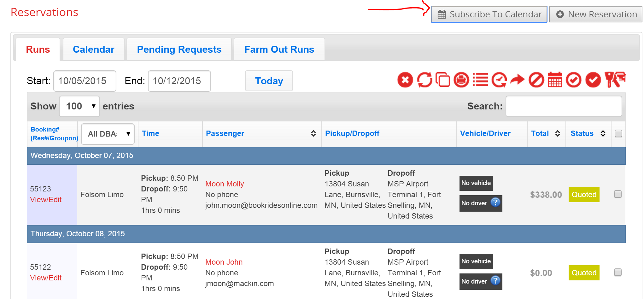Check the box for booking 55122
The image size is (644, 299).
[618, 272]
